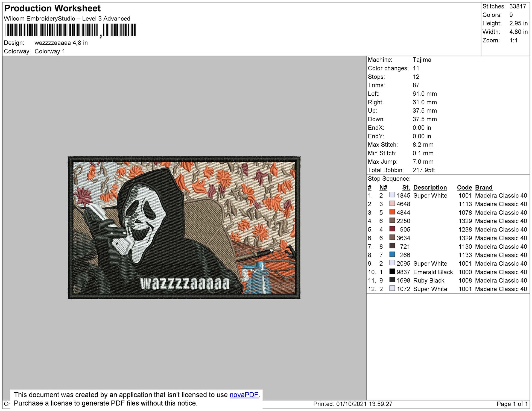
Task: Click thread code '1133' in row 8
Action: [465, 255]
